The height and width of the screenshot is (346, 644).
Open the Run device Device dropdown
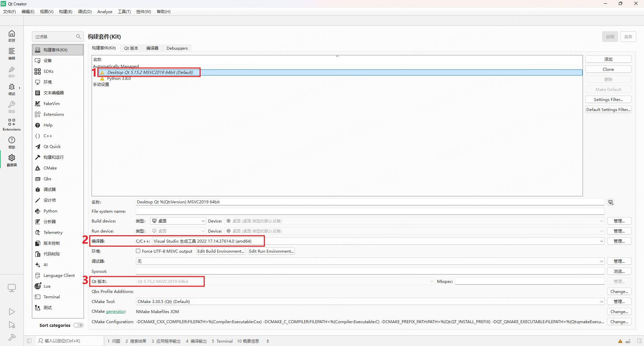[414, 231]
